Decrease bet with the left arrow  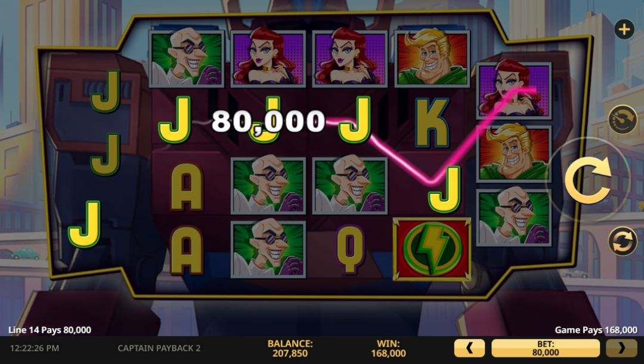(x=469, y=348)
